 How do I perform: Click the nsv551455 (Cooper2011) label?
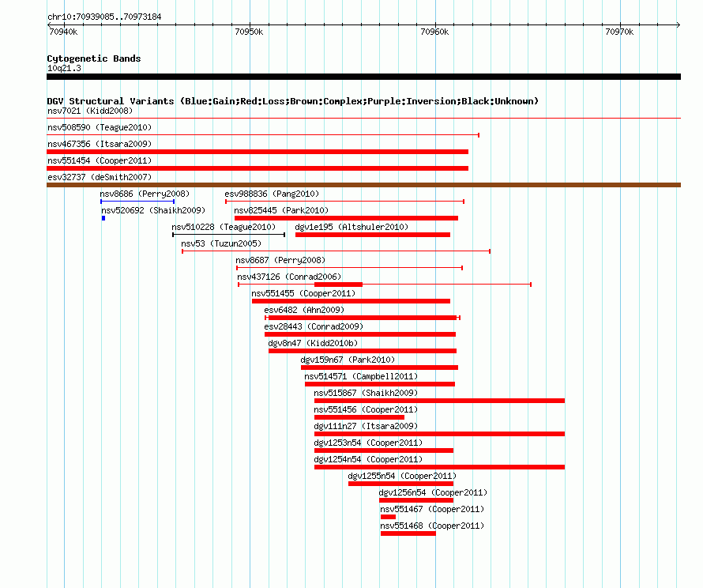click(x=303, y=293)
